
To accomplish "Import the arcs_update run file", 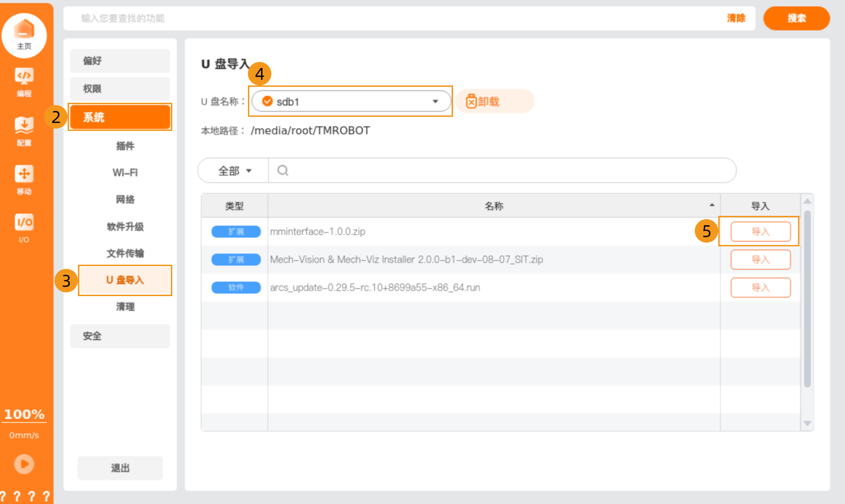I will coord(760,288).
